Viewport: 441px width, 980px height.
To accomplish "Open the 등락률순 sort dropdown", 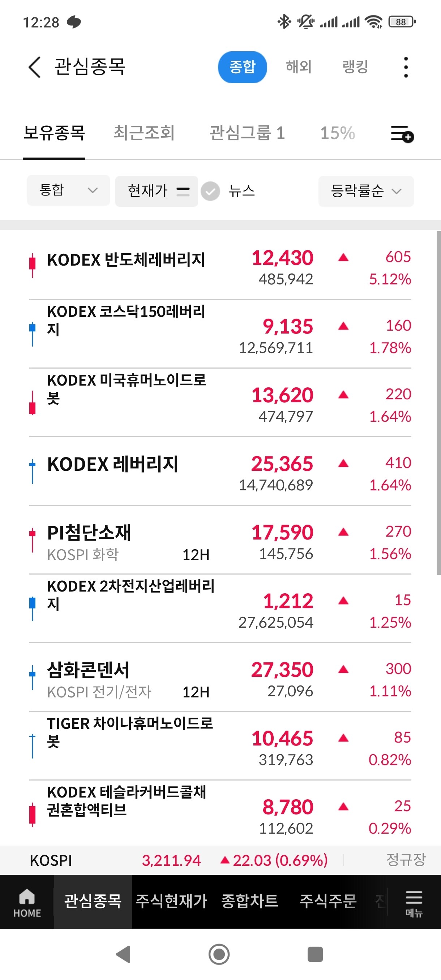I will click(x=366, y=191).
